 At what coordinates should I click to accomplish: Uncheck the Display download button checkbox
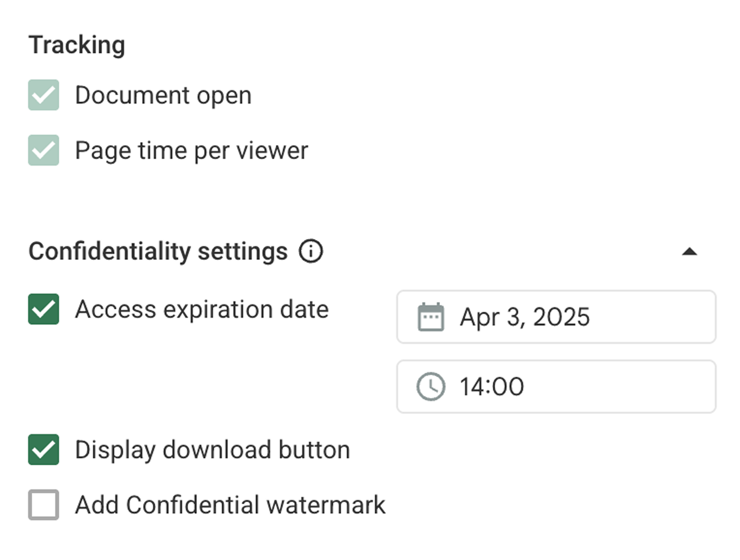coord(44,450)
